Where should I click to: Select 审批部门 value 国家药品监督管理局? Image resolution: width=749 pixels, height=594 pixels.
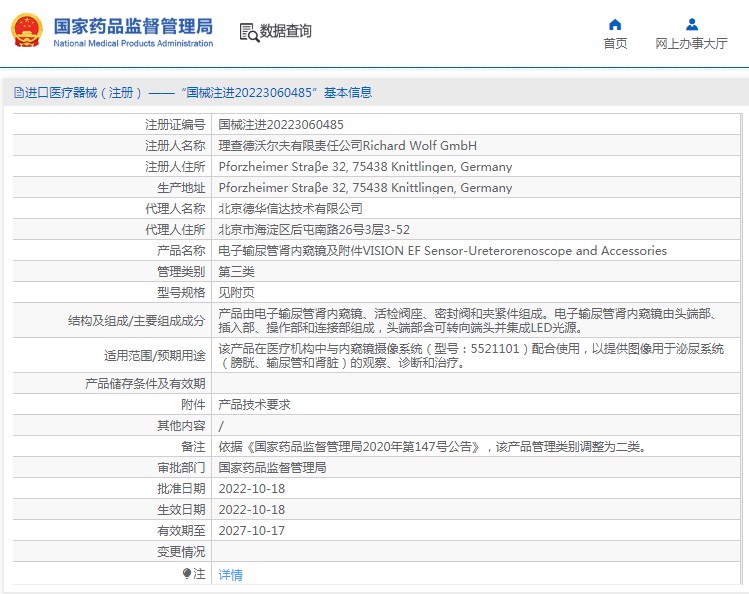[272, 467]
